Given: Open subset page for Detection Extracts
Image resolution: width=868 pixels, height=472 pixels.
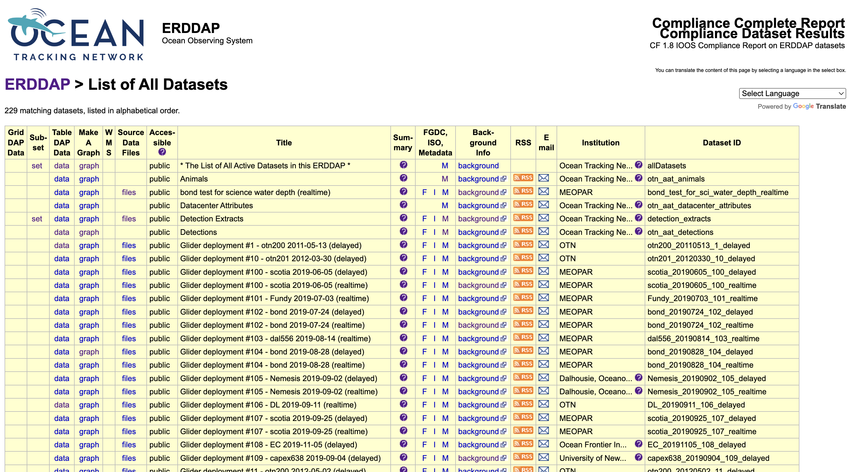Looking at the screenshot, I should point(37,219).
